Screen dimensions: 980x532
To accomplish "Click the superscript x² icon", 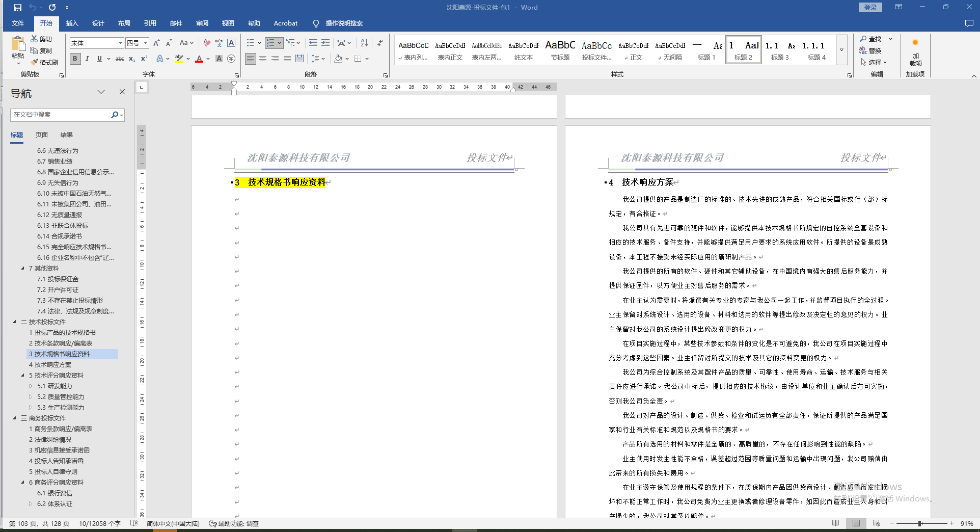I will (x=144, y=59).
